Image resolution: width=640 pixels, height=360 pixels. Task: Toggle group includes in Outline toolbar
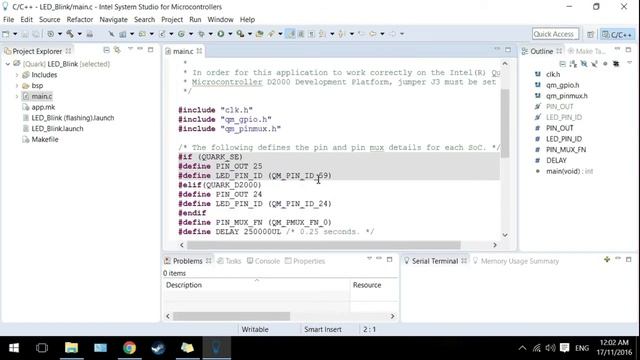coord(616,64)
